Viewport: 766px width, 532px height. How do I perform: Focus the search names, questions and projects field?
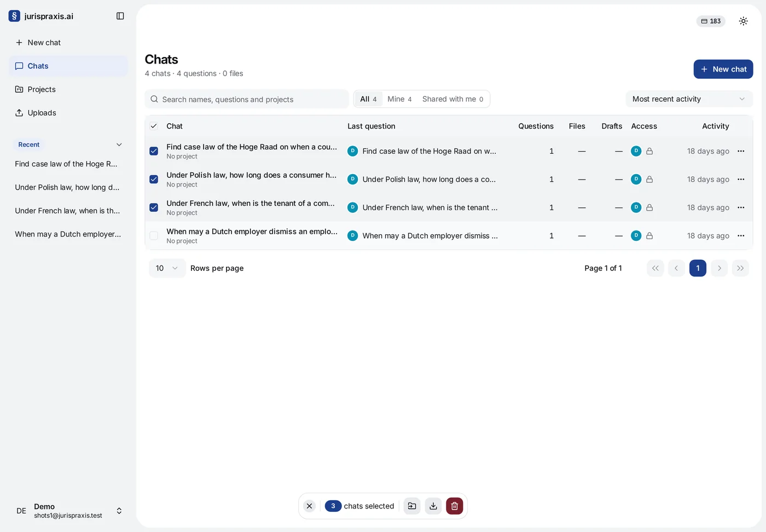click(x=247, y=99)
